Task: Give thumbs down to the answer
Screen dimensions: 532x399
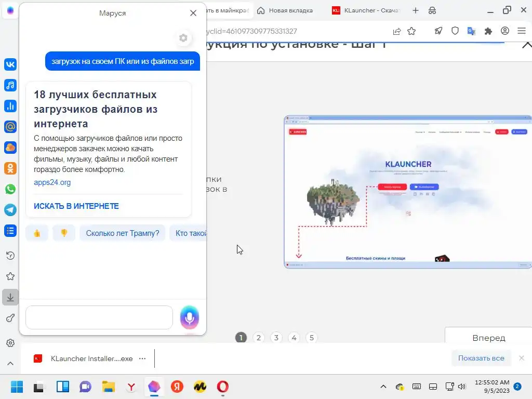Action: (x=64, y=233)
